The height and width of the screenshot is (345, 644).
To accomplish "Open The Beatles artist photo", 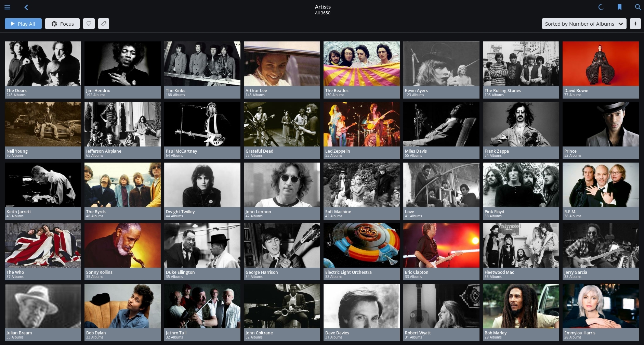I will click(x=362, y=64).
